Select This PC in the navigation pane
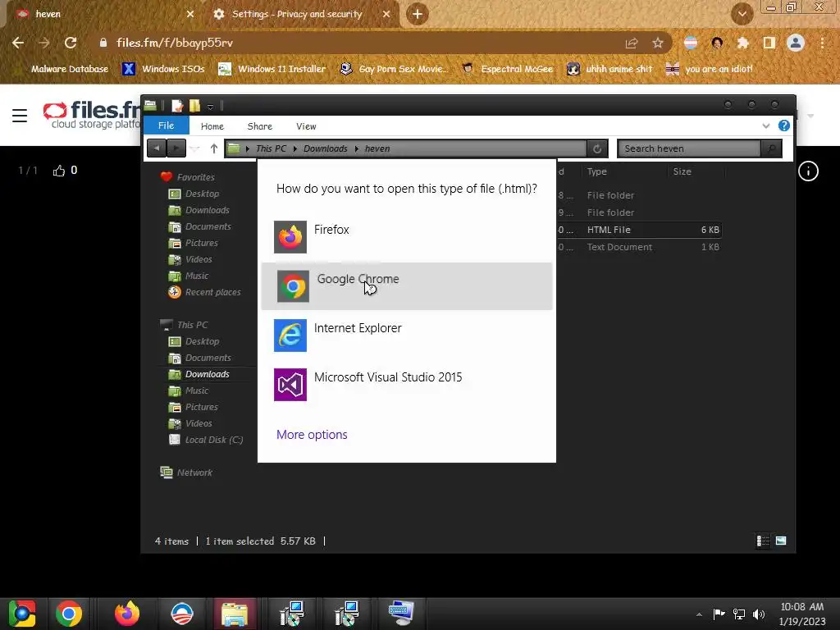 pos(192,325)
